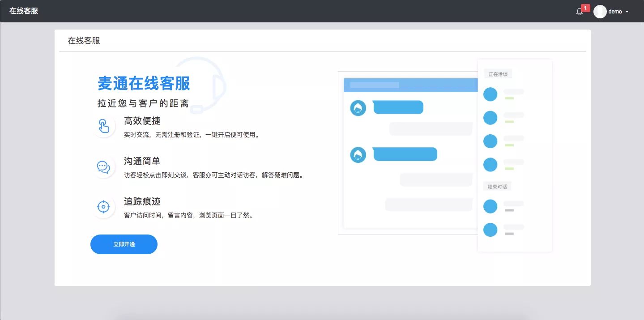644x320 pixels.
Task: Click the chat bubbles icon beside 沟通简单
Action: click(x=103, y=167)
